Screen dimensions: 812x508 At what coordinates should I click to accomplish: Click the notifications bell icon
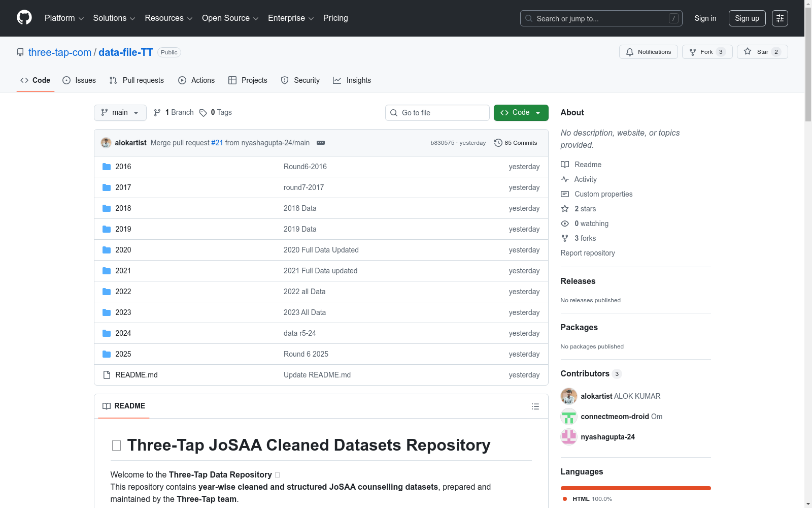click(630, 52)
